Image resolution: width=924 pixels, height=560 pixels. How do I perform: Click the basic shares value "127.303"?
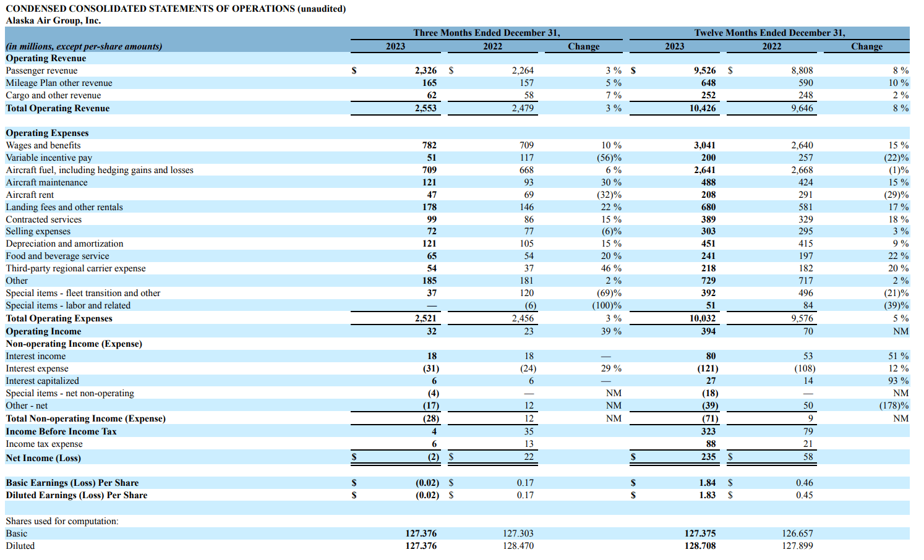(x=518, y=533)
